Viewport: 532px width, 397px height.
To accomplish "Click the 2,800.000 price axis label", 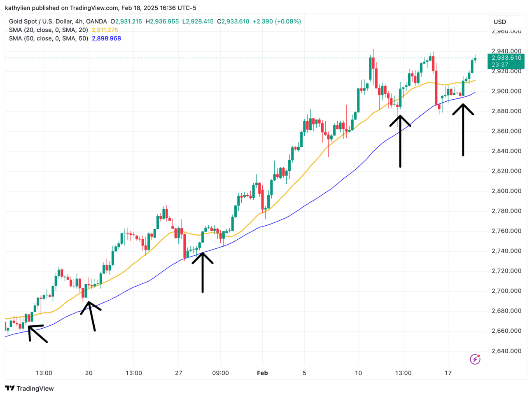I will (x=506, y=191).
